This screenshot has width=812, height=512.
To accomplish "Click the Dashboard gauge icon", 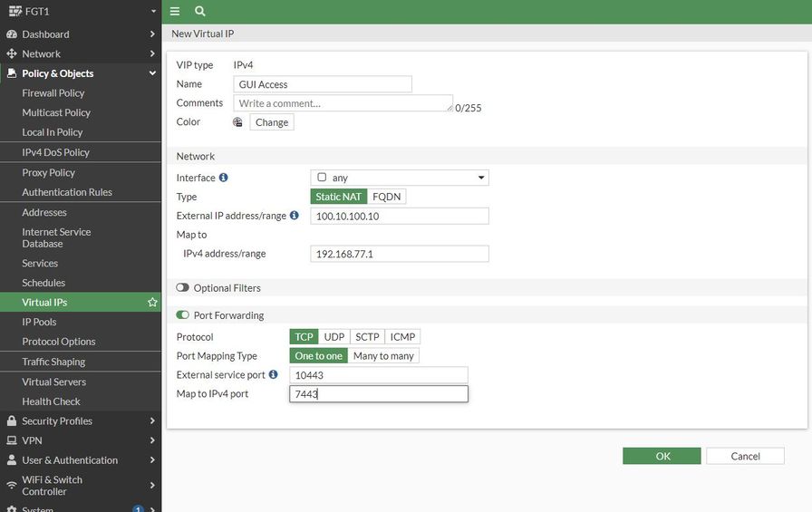I will [12, 34].
